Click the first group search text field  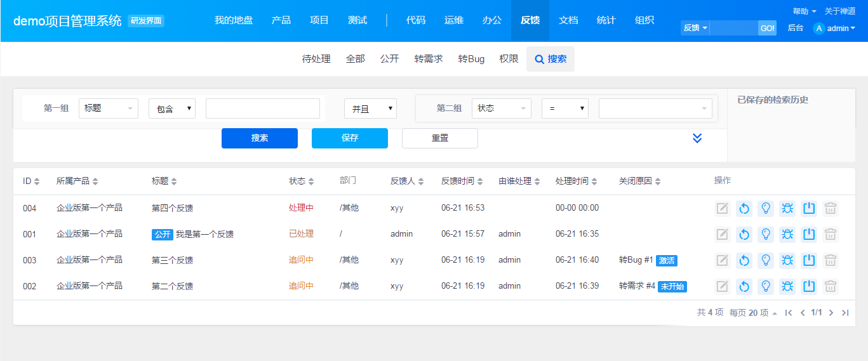pyautogui.click(x=263, y=108)
